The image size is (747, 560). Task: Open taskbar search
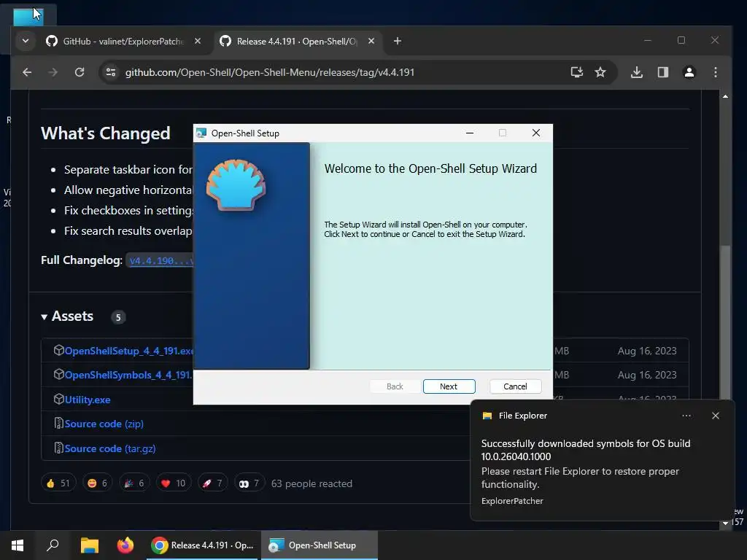(x=53, y=545)
